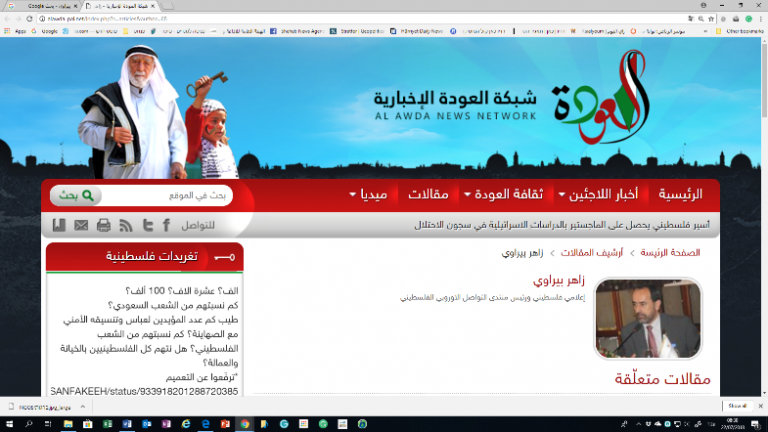This screenshot has width=768, height=432.
Task: Open Excel from the taskbar
Action: [x=107, y=424]
